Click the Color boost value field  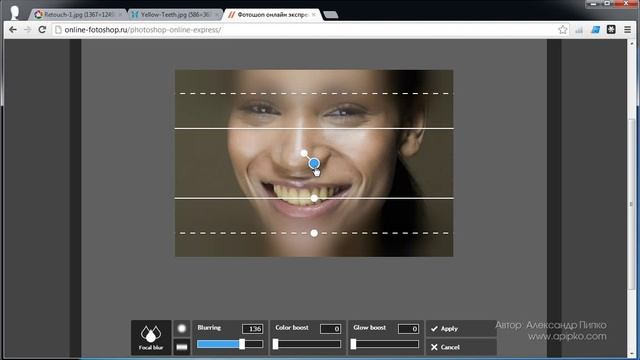pos(330,329)
